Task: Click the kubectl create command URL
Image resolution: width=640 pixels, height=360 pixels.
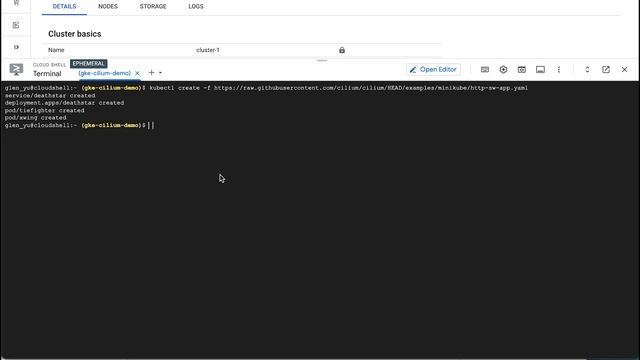Action: click(371, 88)
